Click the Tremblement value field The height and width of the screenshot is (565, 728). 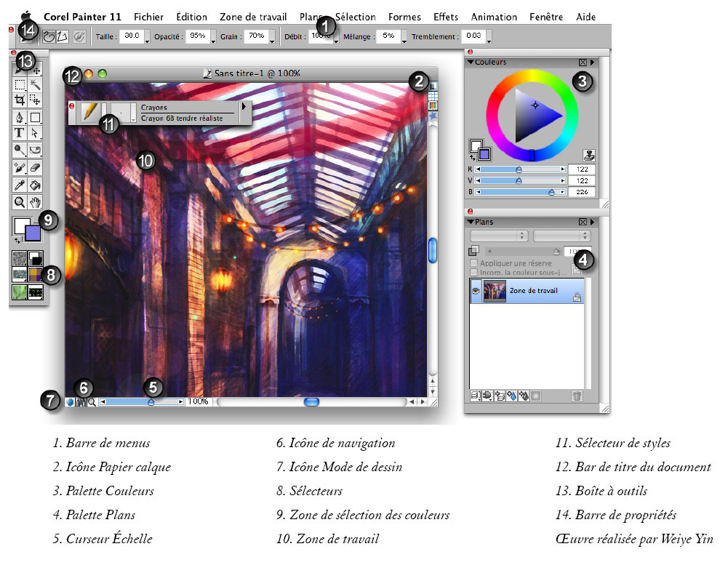473,36
